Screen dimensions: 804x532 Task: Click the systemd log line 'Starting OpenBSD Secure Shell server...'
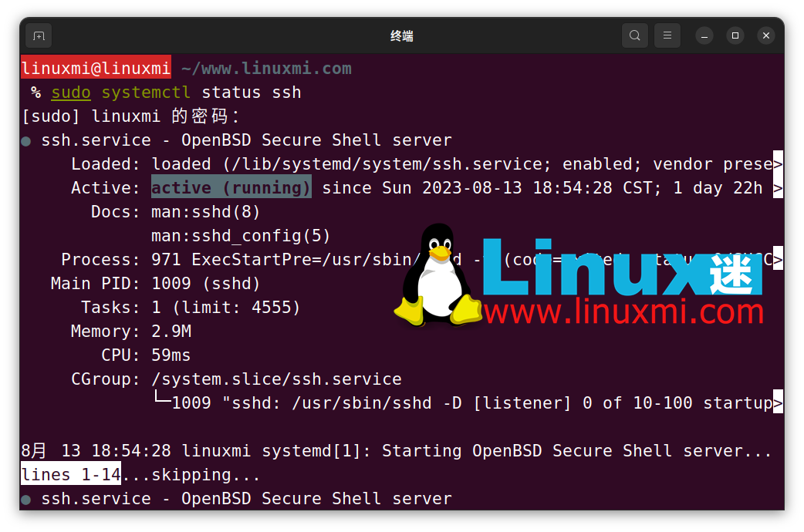[x=576, y=451]
